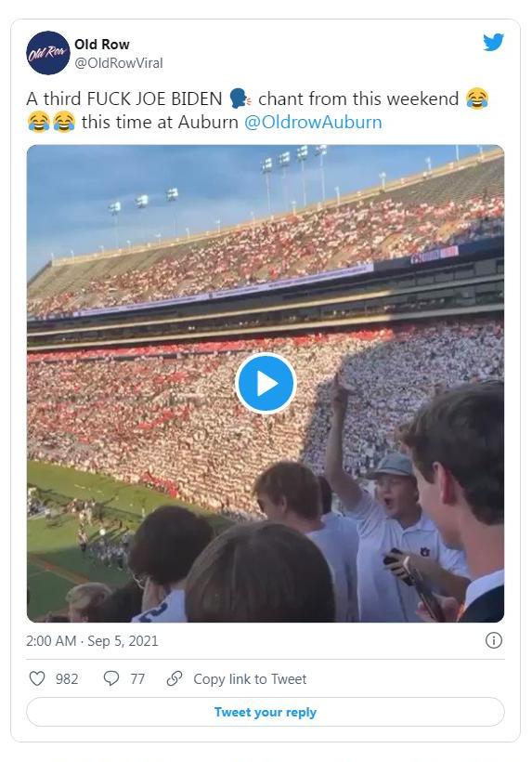Open the @OldrowAuburn mention link
Image resolution: width=532 pixels, height=762 pixels.
click(x=313, y=122)
